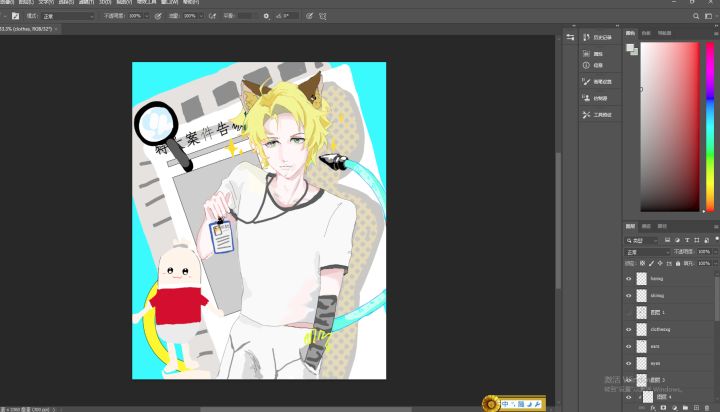The image size is (720, 412).
Task: Show the hidden third layer
Action: 629,312
